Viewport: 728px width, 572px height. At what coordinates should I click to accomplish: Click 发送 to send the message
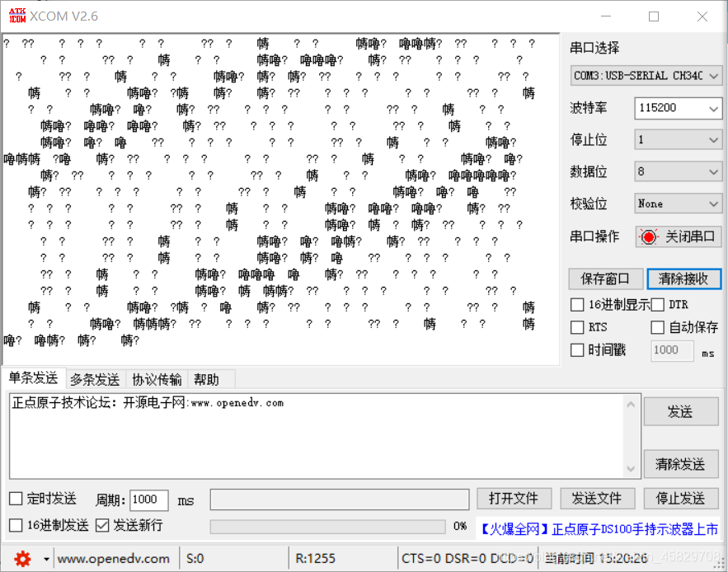pos(681,411)
